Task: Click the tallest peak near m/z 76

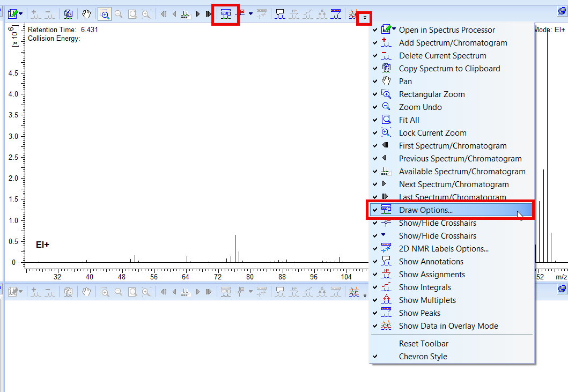Action: tap(235, 248)
